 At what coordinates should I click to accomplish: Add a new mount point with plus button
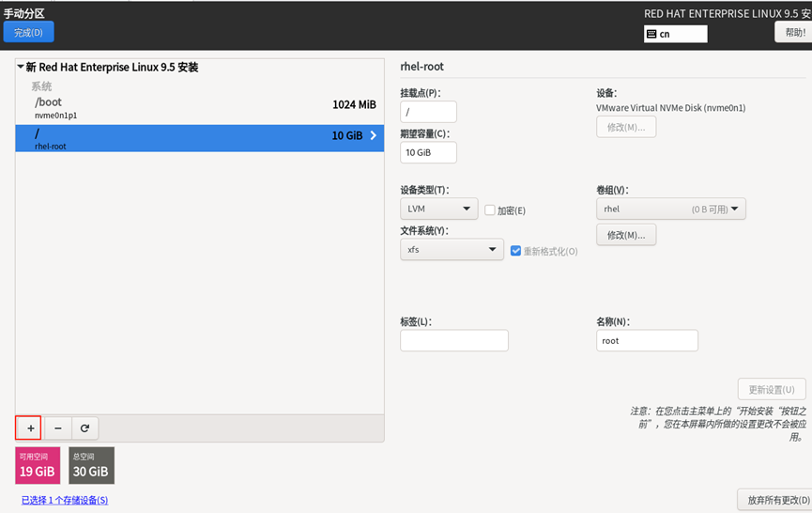click(x=31, y=428)
